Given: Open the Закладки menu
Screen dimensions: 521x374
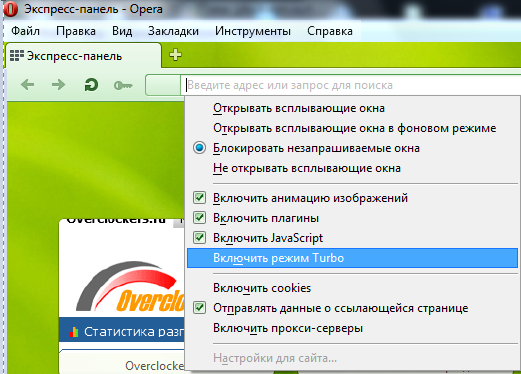Looking at the screenshot, I should click(x=173, y=31).
